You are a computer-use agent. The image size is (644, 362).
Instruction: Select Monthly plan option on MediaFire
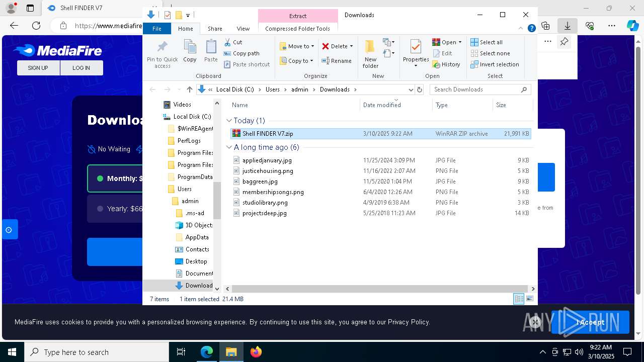[115, 178]
